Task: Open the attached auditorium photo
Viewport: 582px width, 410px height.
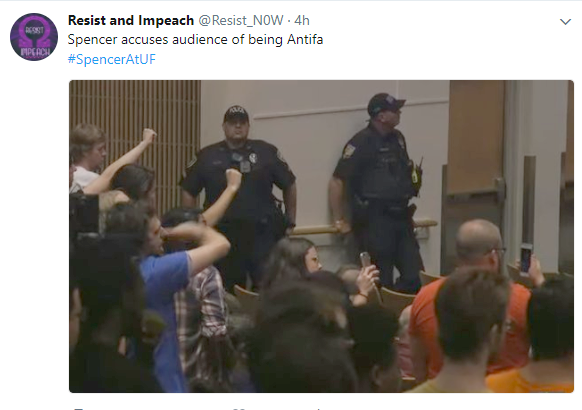Action: pos(321,236)
